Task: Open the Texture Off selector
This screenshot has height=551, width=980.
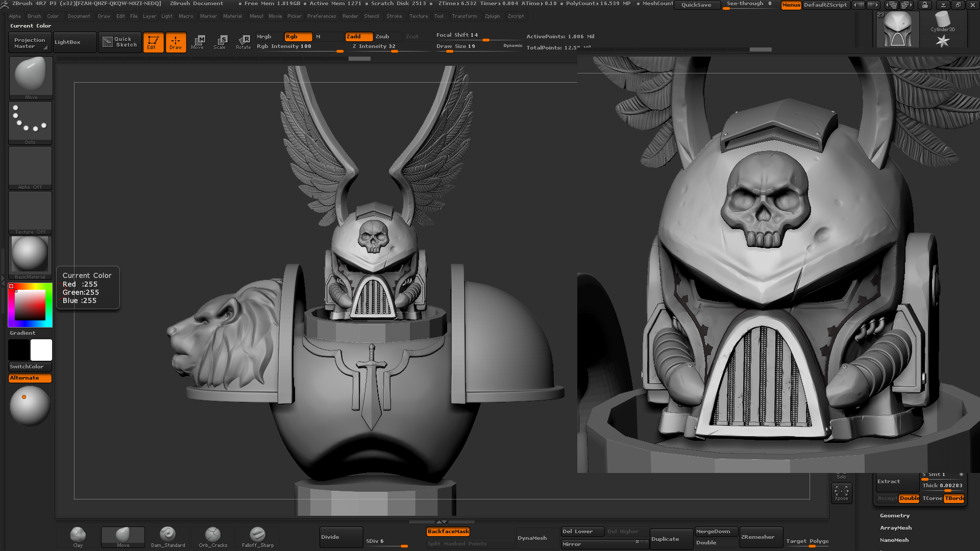Action: pos(31,213)
